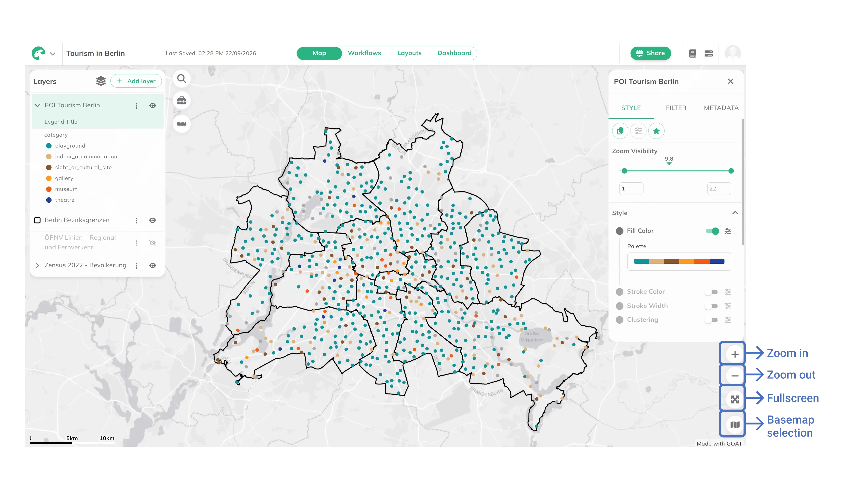The width and height of the screenshot is (868, 488).
Task: Click the copy style icon
Action: point(620,131)
